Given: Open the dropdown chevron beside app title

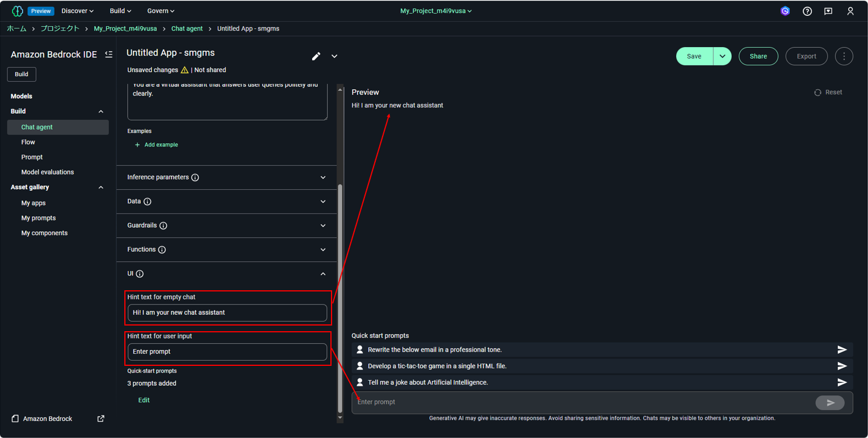Looking at the screenshot, I should [x=334, y=56].
